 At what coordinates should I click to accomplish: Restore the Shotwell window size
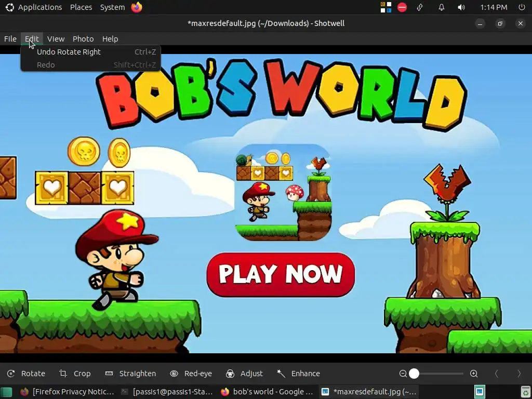(500, 24)
